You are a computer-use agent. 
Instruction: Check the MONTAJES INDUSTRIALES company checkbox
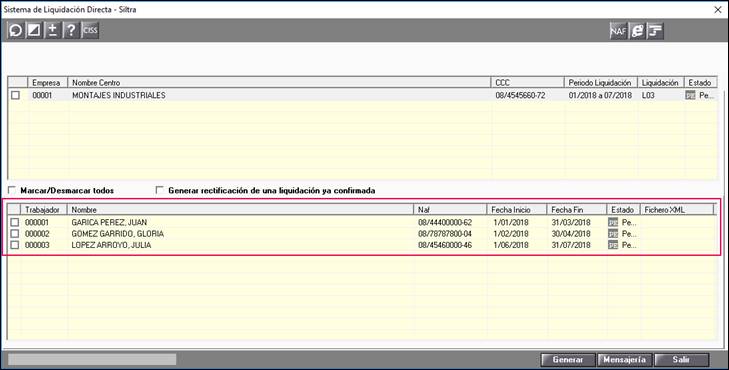16,95
